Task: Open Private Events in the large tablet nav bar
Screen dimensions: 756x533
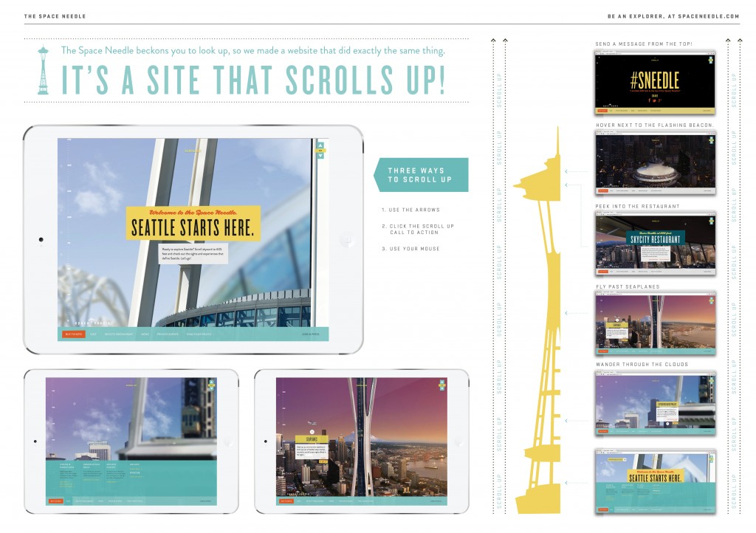Action: [168, 334]
